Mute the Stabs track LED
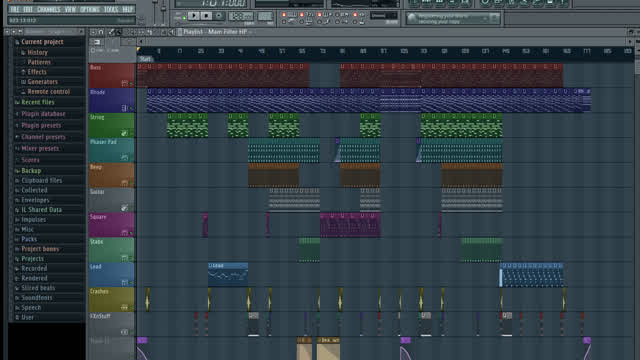This screenshot has height=360, width=640. [131, 258]
